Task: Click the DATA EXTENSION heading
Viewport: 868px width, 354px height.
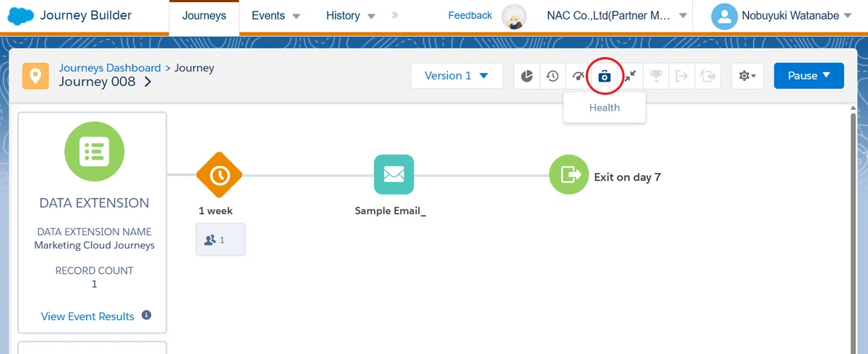Action: click(x=94, y=203)
